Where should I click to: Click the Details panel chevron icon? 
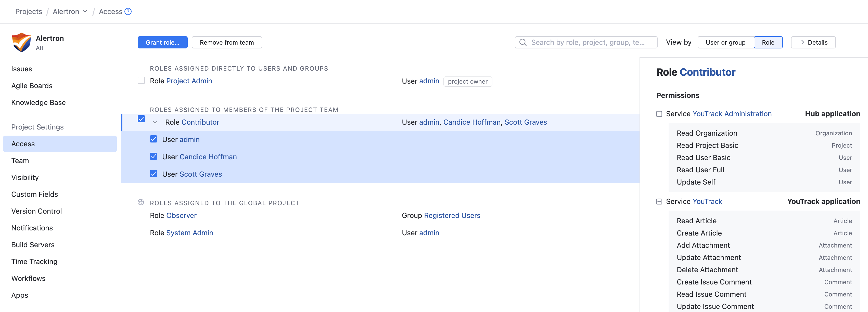click(802, 43)
